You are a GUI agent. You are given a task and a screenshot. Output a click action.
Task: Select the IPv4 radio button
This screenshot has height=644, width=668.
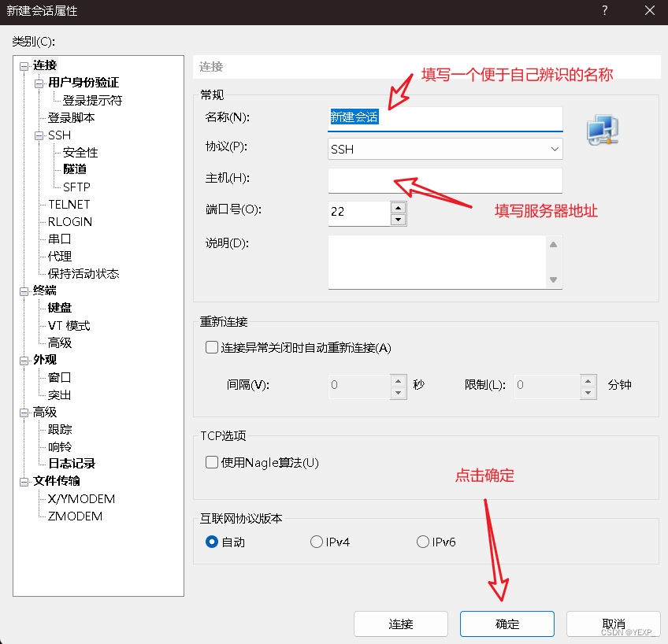[318, 541]
